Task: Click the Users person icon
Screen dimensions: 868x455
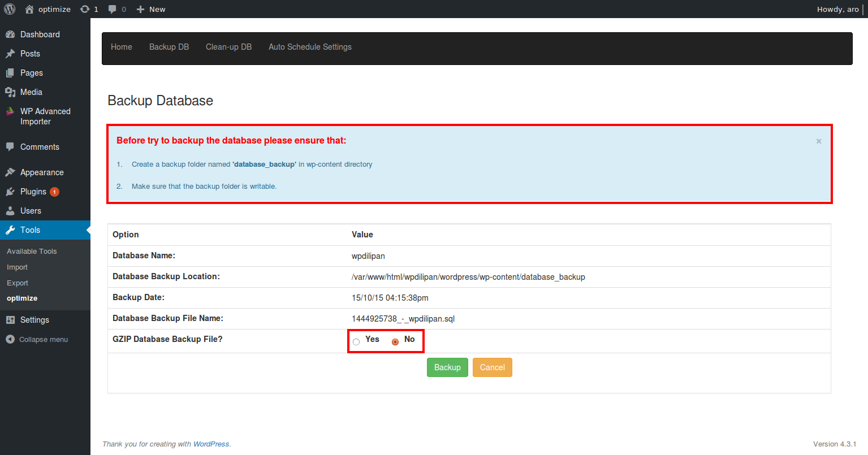Action: pos(10,211)
